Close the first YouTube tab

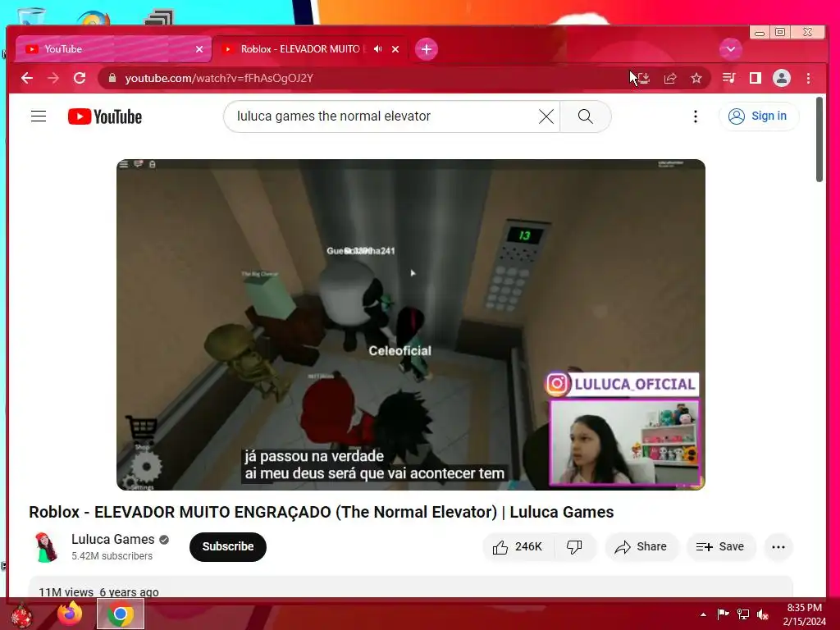point(199,49)
